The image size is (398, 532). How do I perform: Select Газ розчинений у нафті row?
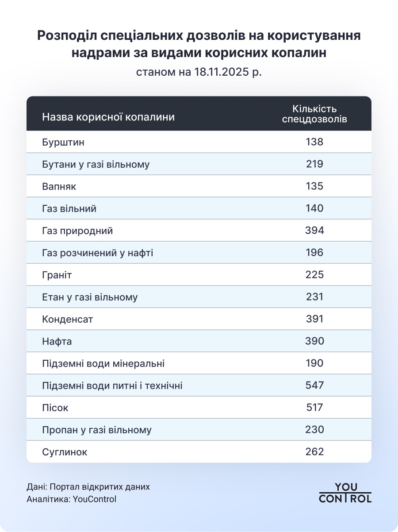199,253
